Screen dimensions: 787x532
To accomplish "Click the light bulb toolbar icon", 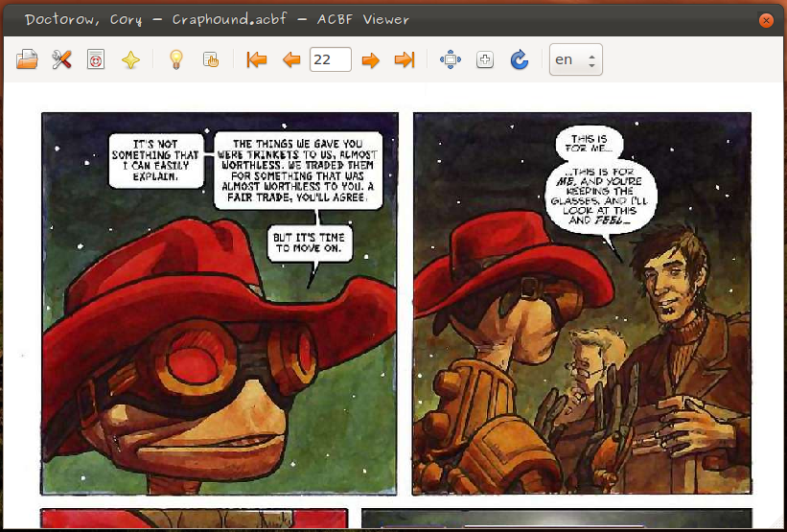I will click(175, 59).
